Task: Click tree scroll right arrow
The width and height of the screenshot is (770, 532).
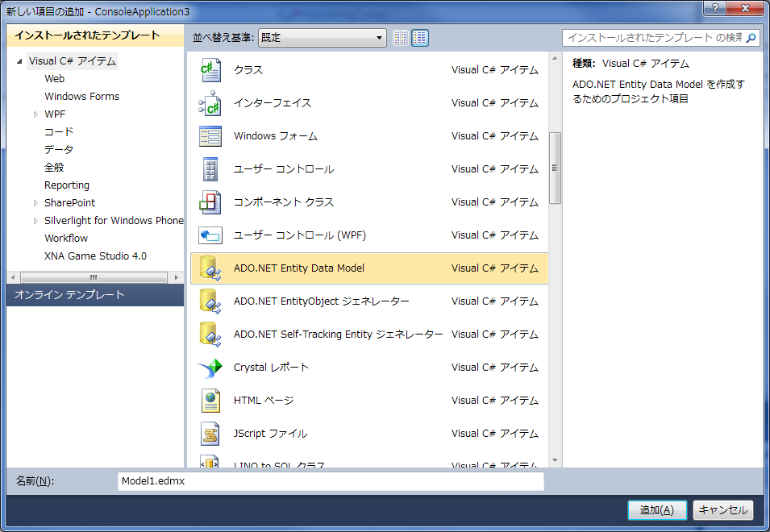Action: [x=176, y=278]
